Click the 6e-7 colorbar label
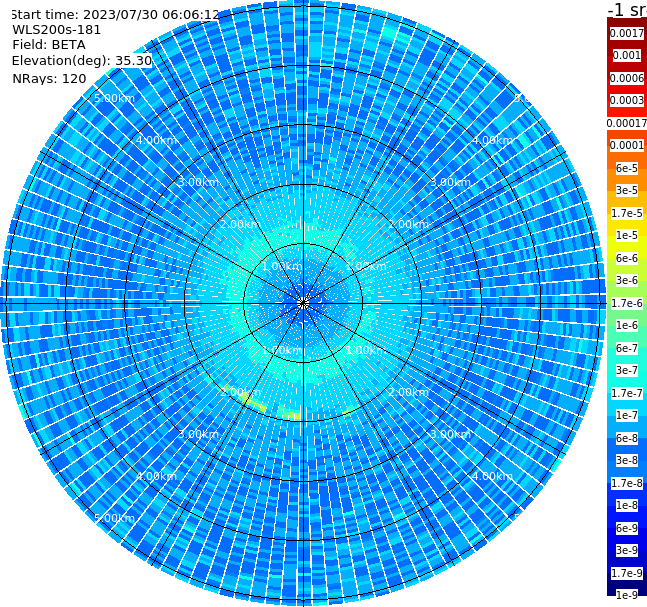647x607 pixels. (x=627, y=348)
